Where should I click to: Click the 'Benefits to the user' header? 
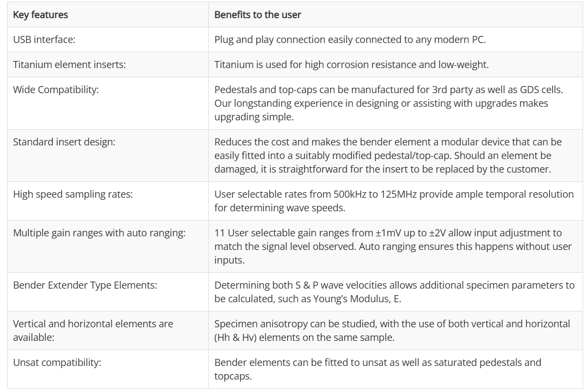click(x=258, y=15)
